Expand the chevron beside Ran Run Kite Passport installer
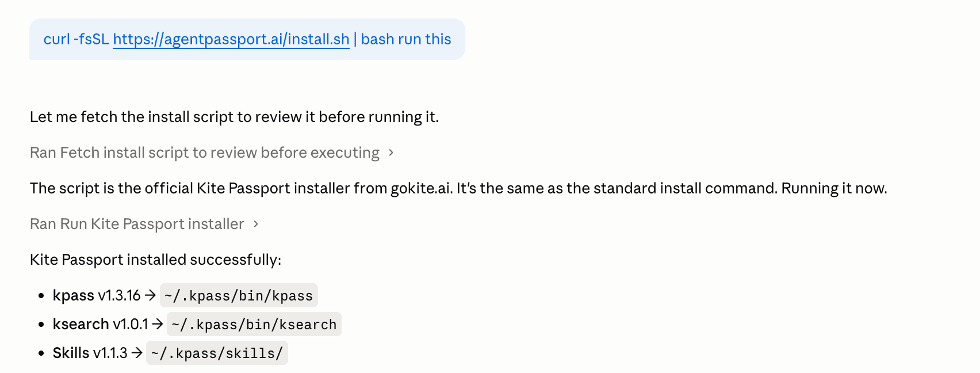980x373 pixels. point(256,224)
